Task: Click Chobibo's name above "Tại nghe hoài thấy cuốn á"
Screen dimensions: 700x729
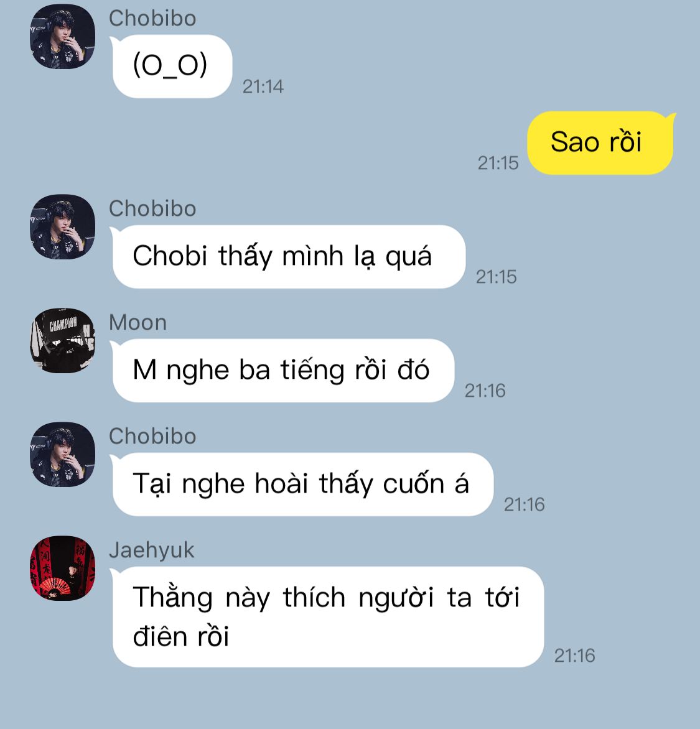Action: pos(152,436)
